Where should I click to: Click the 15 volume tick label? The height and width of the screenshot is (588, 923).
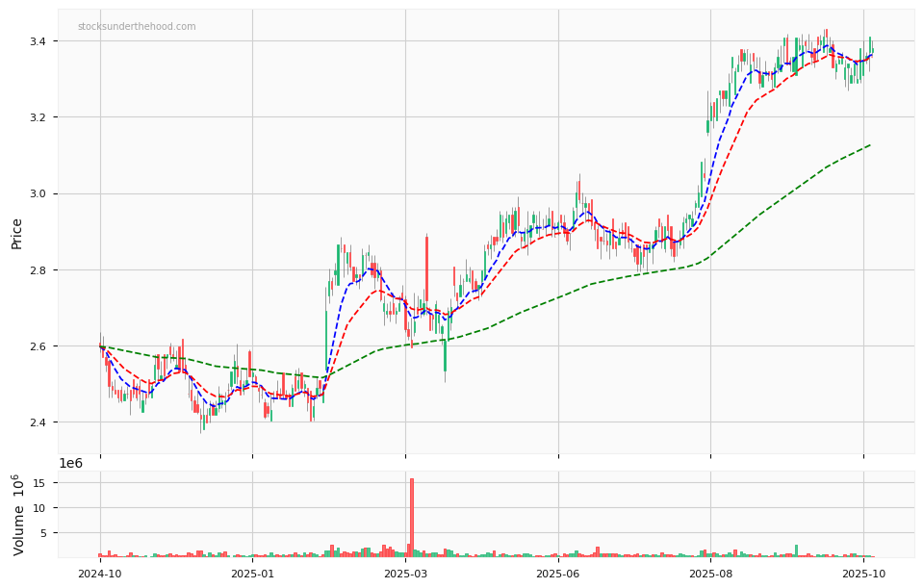click(x=41, y=483)
